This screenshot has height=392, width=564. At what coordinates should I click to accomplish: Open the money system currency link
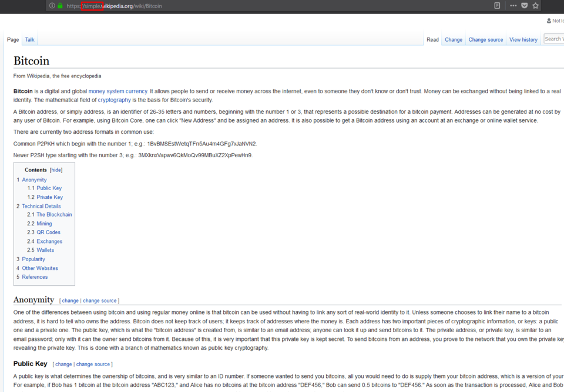[x=117, y=92]
